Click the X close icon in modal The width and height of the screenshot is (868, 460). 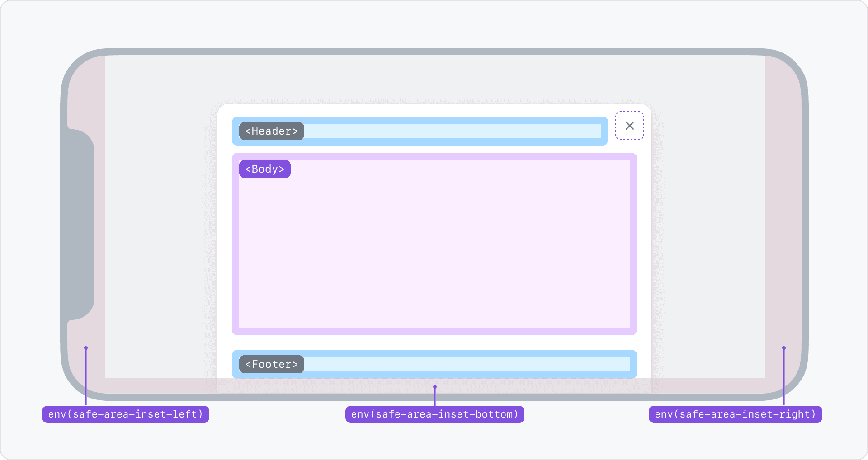pos(629,126)
